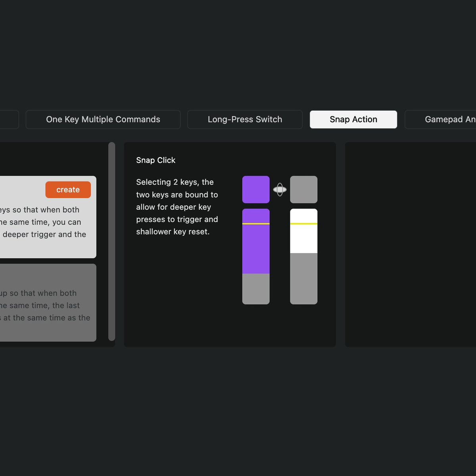Click the Snap Click heading
Image resolution: width=476 pixels, height=476 pixels.
point(155,160)
